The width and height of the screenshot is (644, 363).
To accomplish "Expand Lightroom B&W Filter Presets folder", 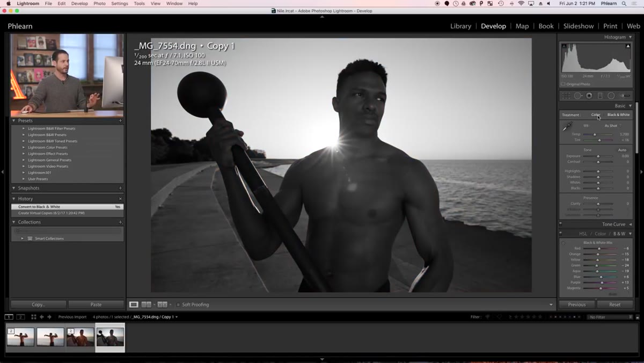I will coord(24,128).
